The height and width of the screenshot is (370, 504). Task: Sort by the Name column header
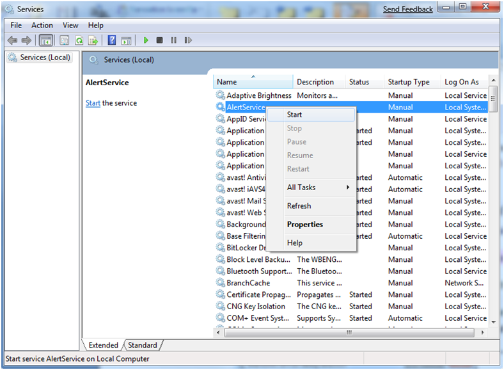tap(253, 82)
